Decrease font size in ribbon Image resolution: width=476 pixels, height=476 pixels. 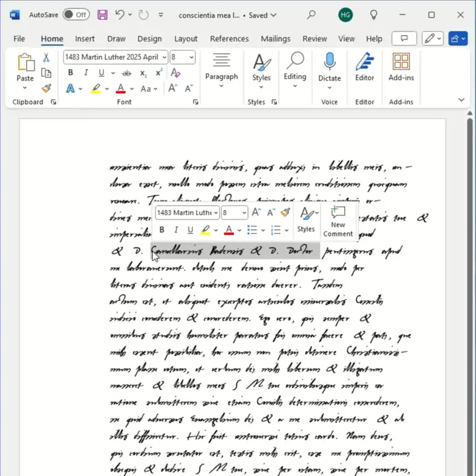click(189, 88)
